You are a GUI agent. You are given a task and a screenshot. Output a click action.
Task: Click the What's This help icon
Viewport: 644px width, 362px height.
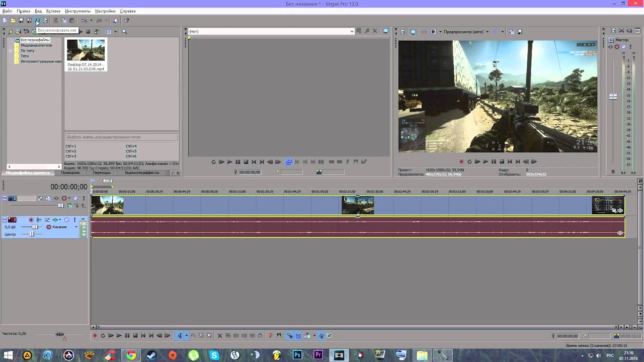pos(127,21)
